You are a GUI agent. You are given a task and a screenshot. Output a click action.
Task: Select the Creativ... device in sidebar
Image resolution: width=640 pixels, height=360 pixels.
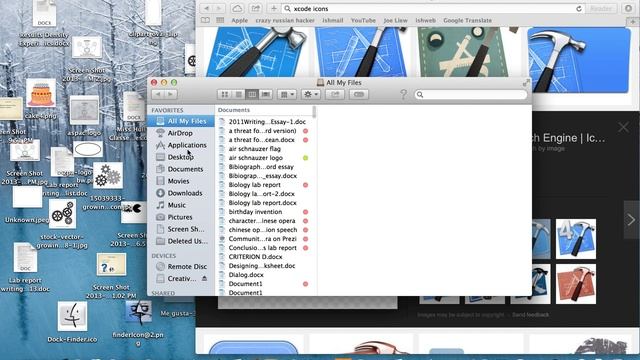176,279
